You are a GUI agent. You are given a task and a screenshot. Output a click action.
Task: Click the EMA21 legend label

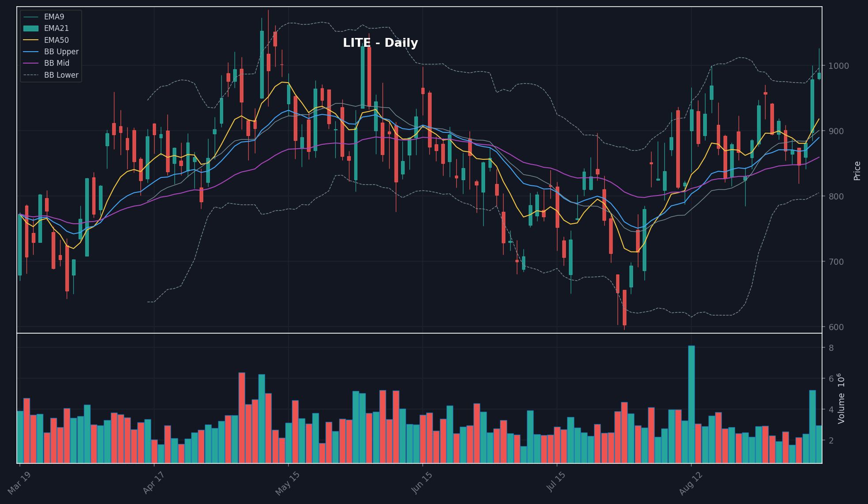(56, 28)
